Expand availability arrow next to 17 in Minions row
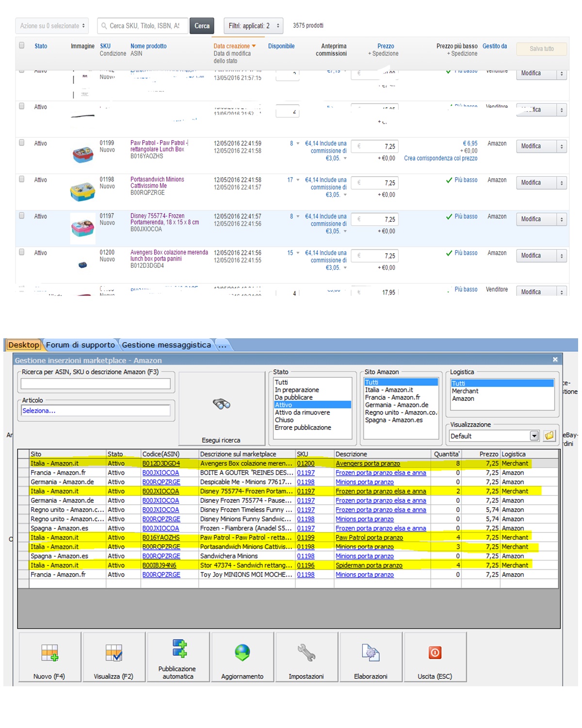This screenshot has width=582, height=728. coord(298,180)
